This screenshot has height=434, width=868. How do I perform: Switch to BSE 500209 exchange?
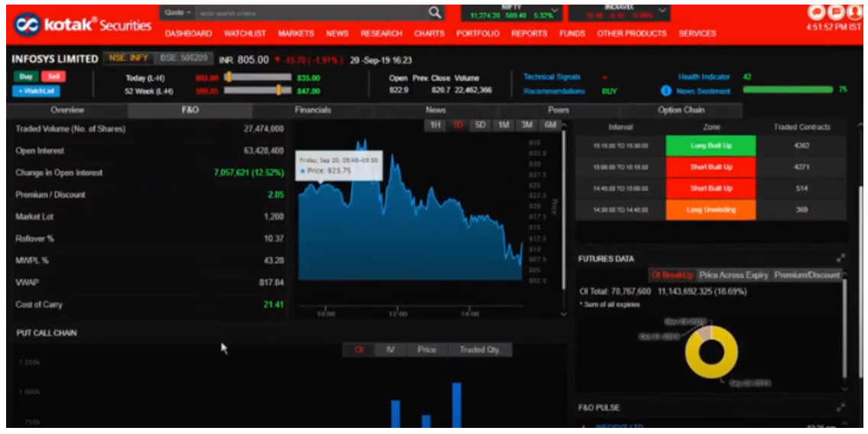[x=184, y=59]
